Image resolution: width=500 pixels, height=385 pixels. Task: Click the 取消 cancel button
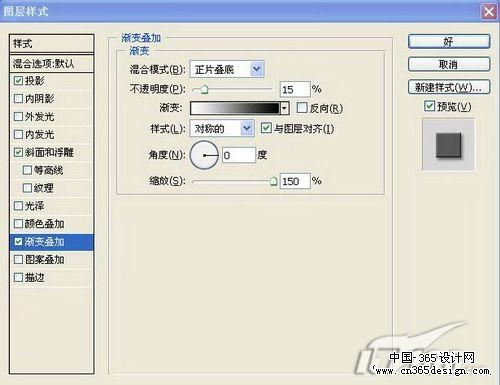click(x=449, y=64)
